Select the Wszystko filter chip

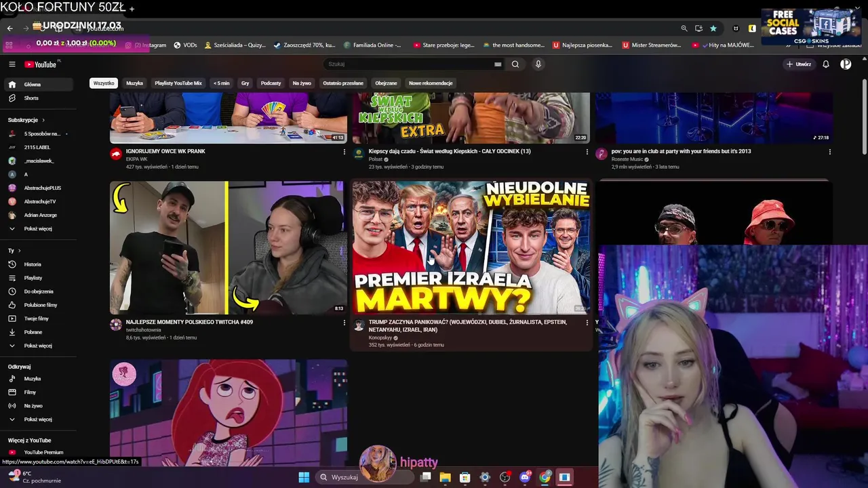pos(104,83)
